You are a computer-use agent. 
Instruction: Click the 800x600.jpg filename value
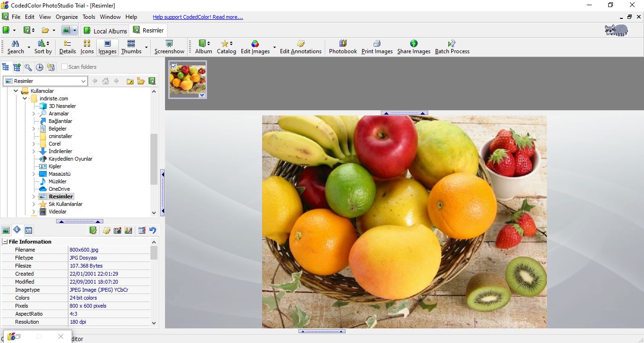pyautogui.click(x=84, y=250)
